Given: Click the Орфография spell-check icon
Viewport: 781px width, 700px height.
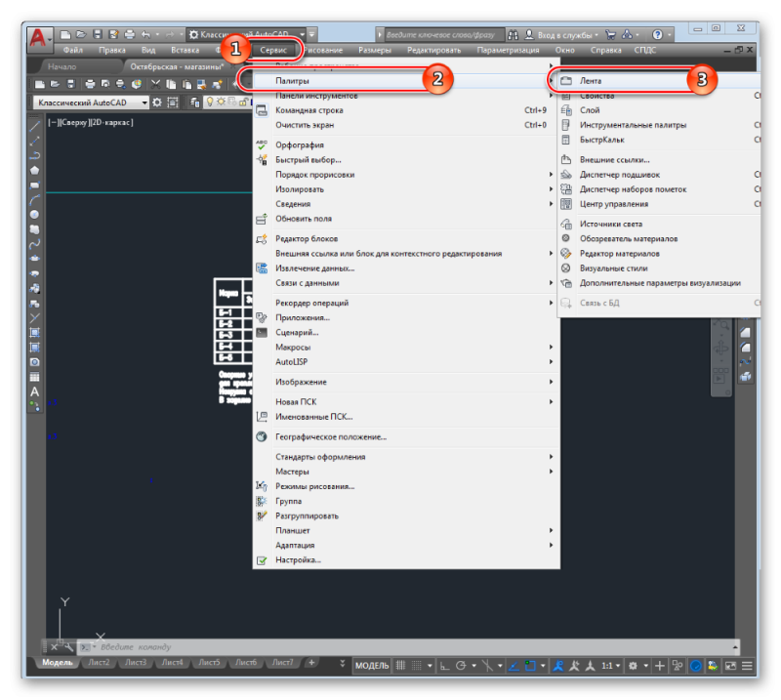Looking at the screenshot, I should pyautogui.click(x=262, y=145).
